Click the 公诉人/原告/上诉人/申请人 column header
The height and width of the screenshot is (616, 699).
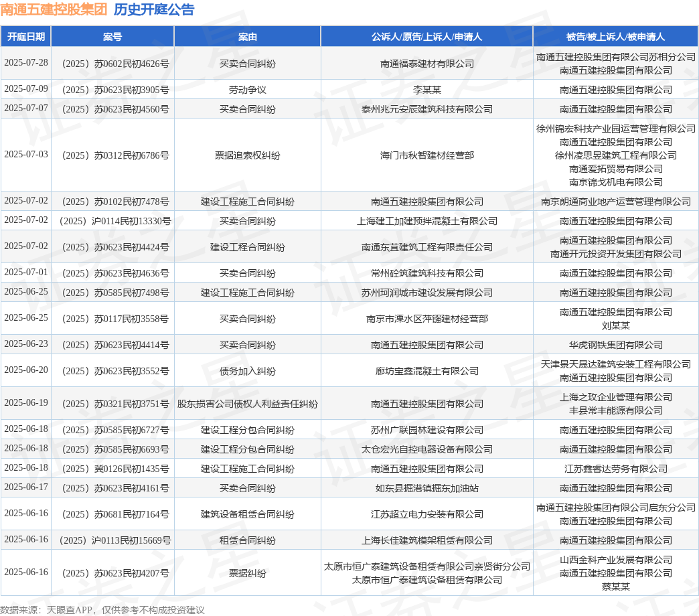click(x=426, y=37)
